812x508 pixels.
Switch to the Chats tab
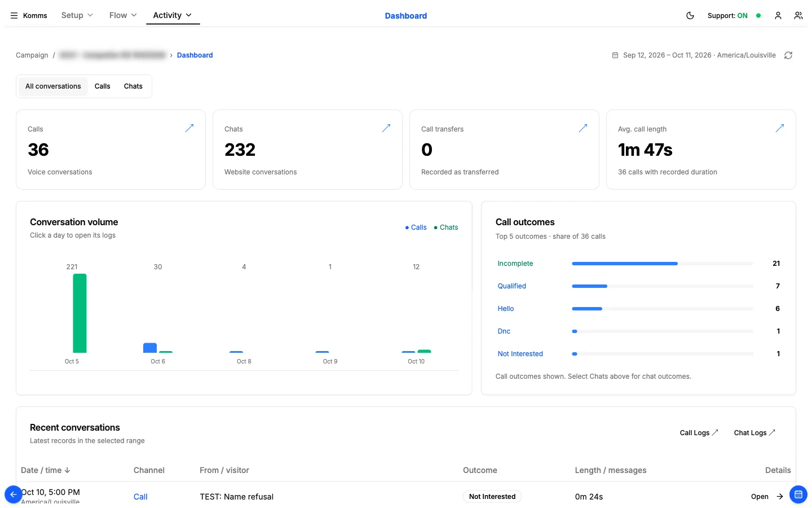coord(133,86)
